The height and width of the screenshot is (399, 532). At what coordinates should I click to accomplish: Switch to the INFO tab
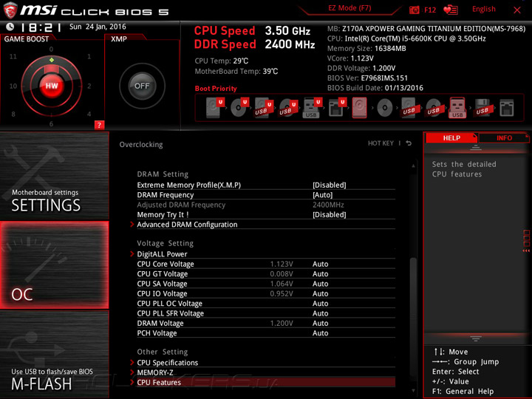tap(504, 137)
